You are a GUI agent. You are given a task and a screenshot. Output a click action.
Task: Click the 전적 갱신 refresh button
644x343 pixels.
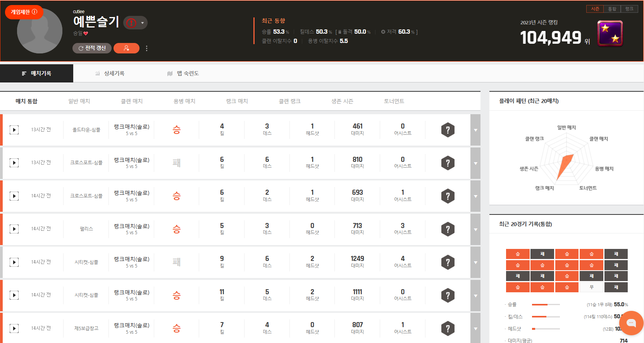click(92, 48)
